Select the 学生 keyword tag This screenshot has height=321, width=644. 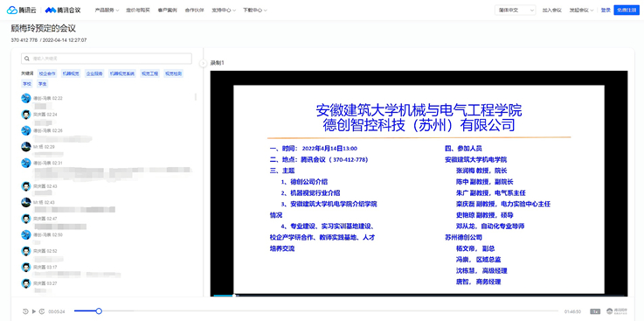(x=42, y=83)
